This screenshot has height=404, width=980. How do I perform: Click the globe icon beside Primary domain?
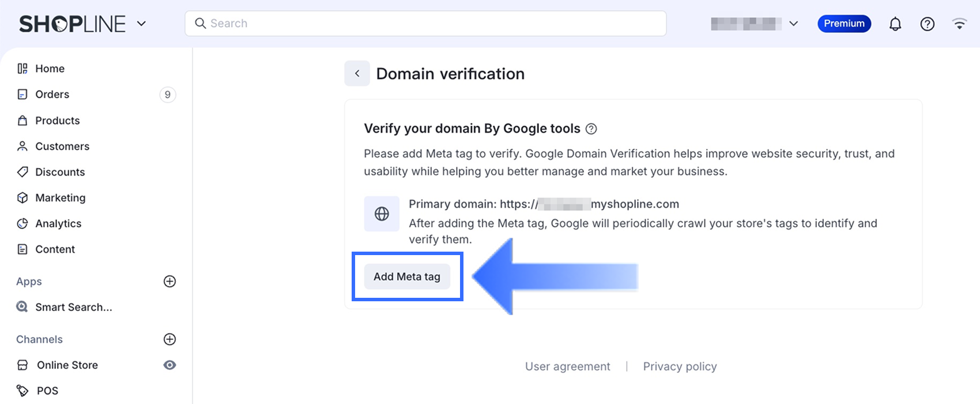tap(382, 214)
